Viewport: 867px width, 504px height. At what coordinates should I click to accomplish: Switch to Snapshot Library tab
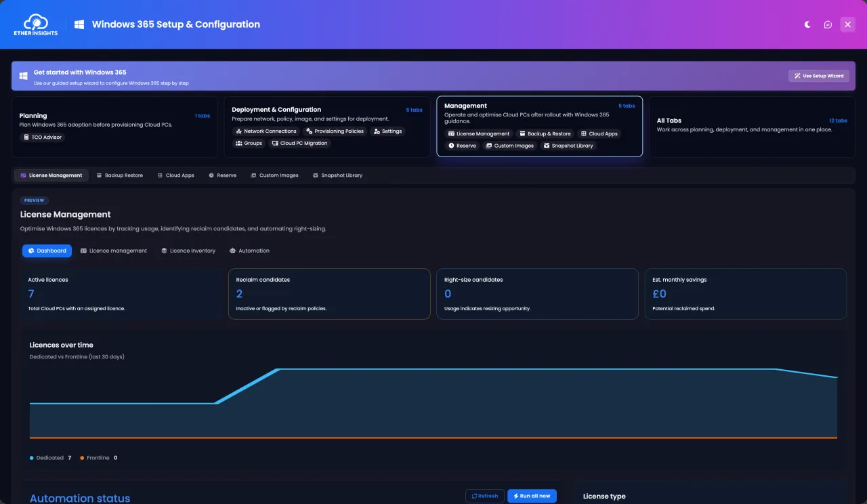337,175
